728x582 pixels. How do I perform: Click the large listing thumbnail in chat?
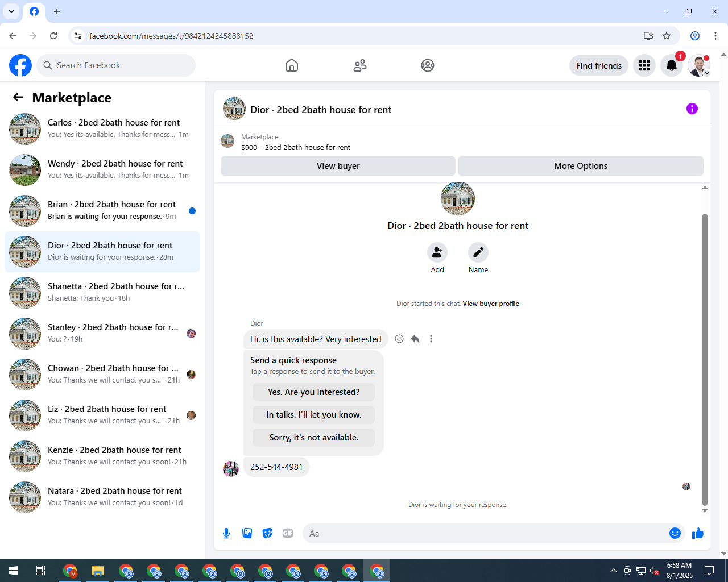[x=458, y=199]
